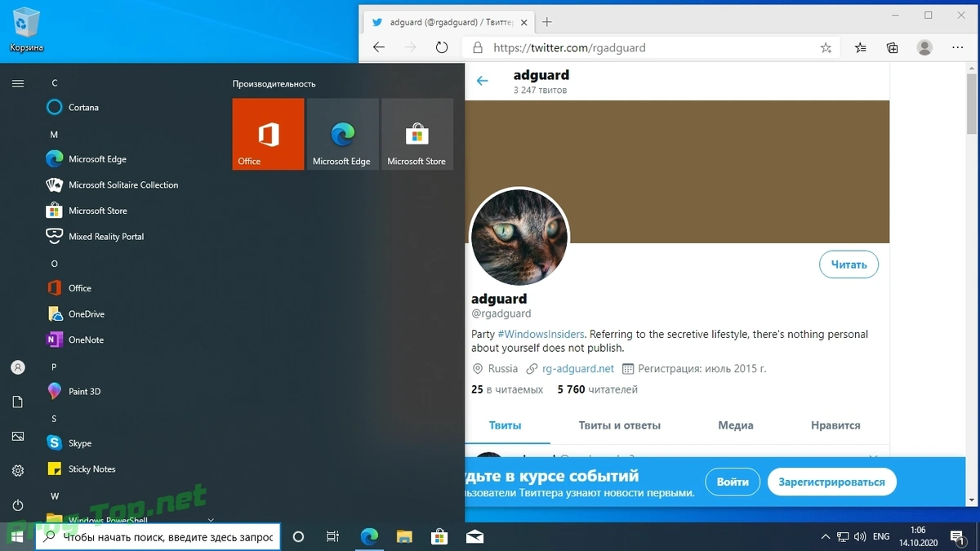
Task: Click the Microsoft Store tile
Action: point(417,134)
